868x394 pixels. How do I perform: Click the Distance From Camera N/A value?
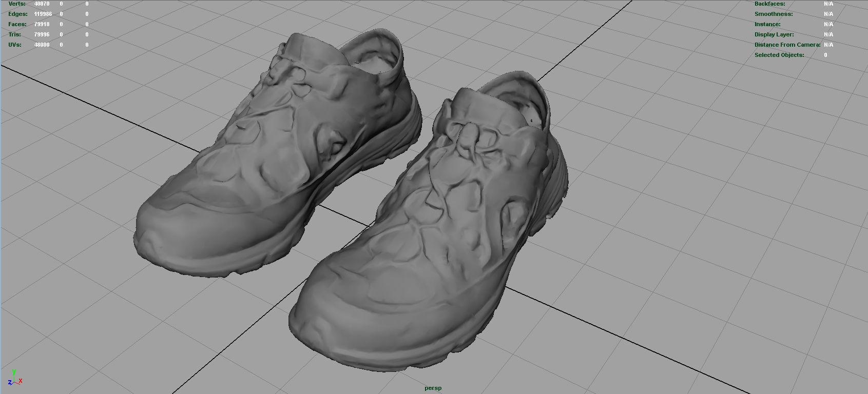pos(828,45)
